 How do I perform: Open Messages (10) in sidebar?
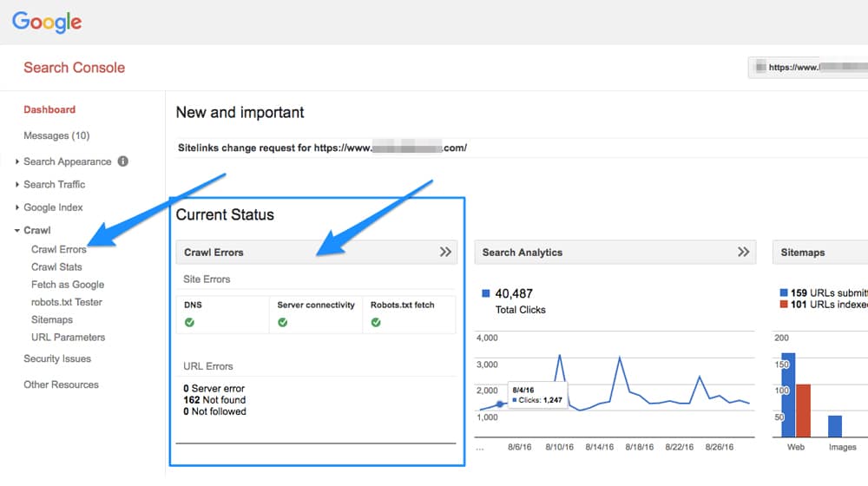point(56,135)
